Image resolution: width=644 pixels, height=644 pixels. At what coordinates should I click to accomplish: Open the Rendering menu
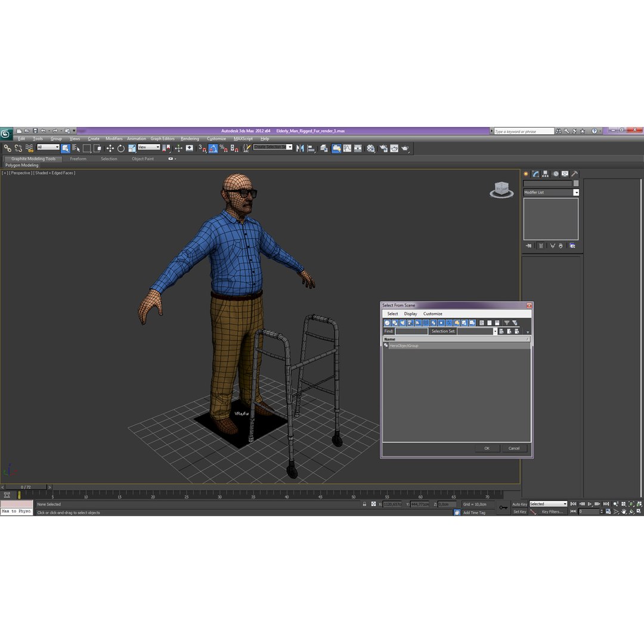click(190, 139)
